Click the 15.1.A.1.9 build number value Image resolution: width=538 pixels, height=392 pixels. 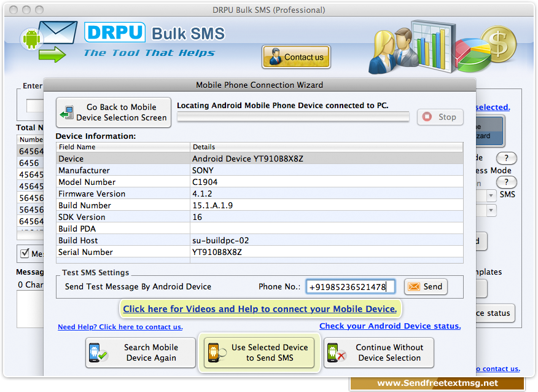click(x=212, y=205)
